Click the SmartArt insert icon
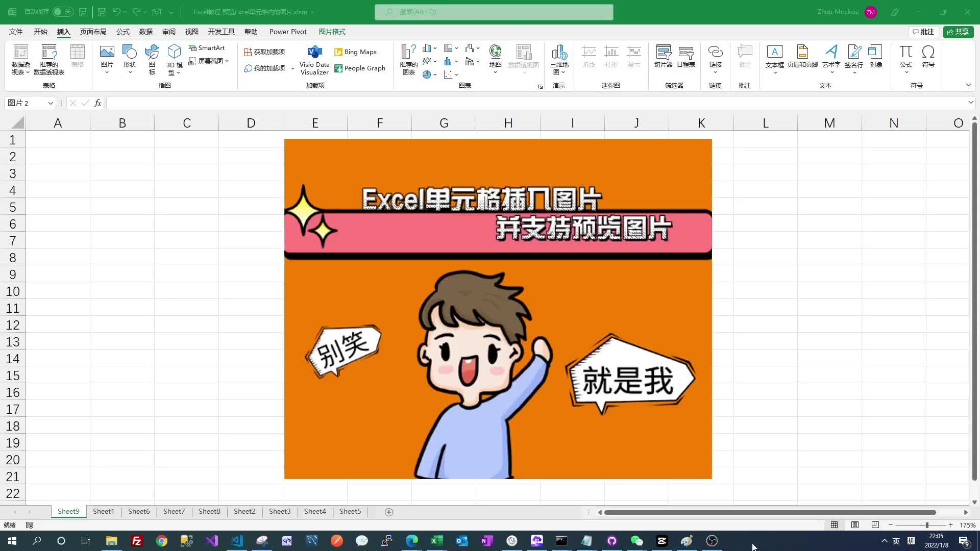 click(x=207, y=48)
